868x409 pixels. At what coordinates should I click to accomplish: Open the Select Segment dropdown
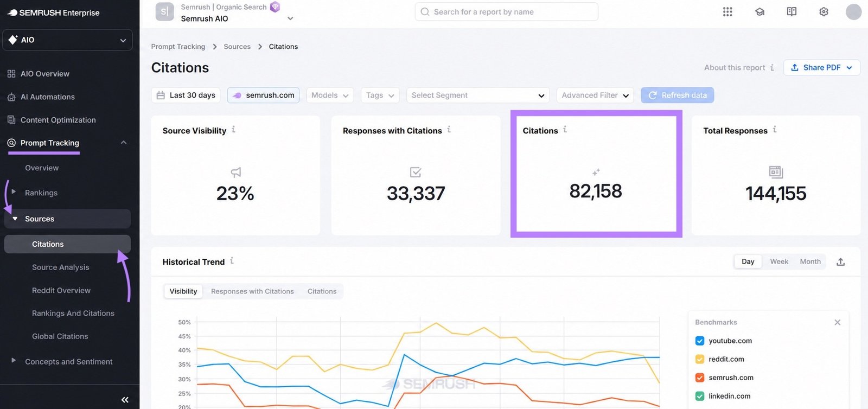[477, 95]
